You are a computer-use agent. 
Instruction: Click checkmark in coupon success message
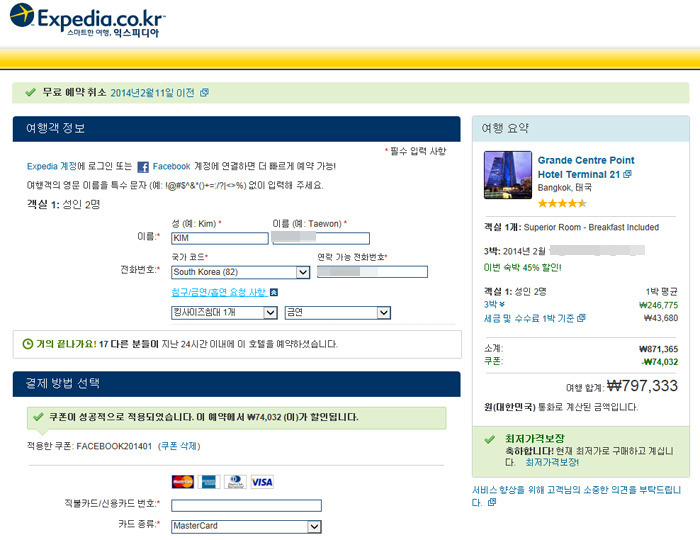tap(38, 417)
